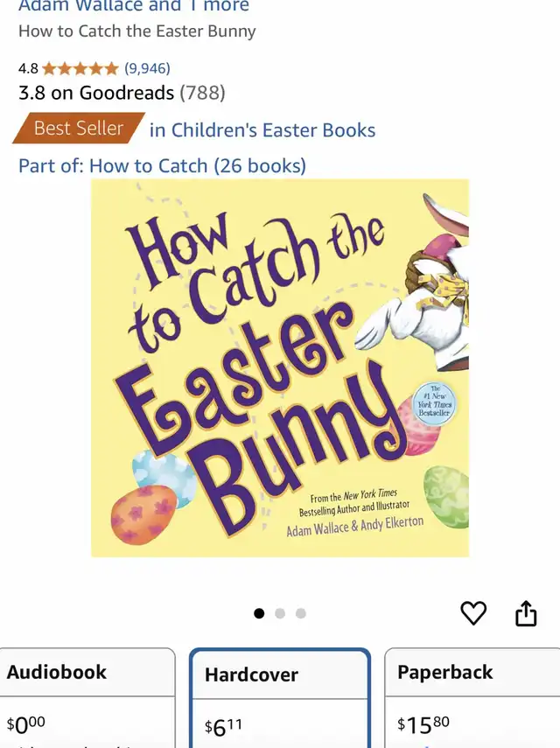
Task: Tap the five-star rating icons
Action: (x=80, y=69)
